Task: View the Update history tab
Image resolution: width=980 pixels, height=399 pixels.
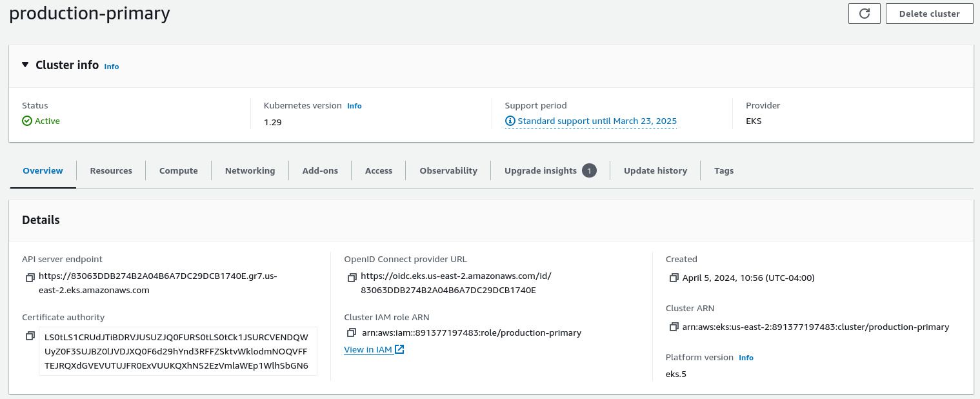Action: [x=655, y=170]
